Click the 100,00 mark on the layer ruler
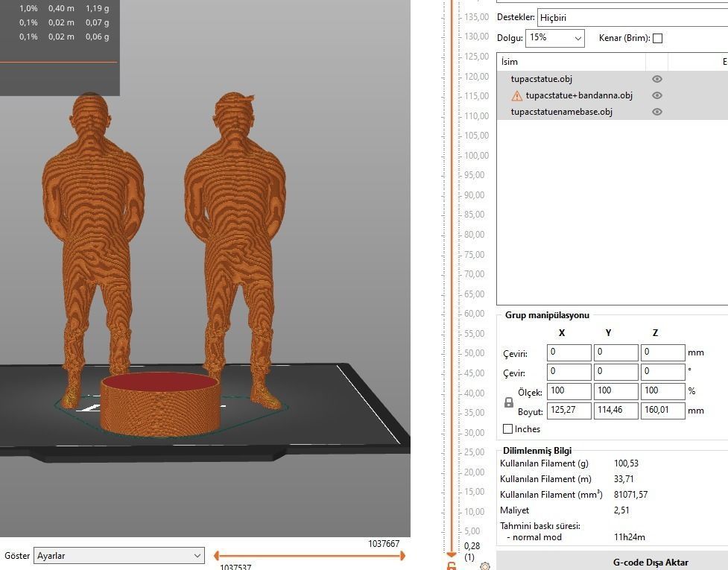This screenshot has height=570, width=728. 476,156
